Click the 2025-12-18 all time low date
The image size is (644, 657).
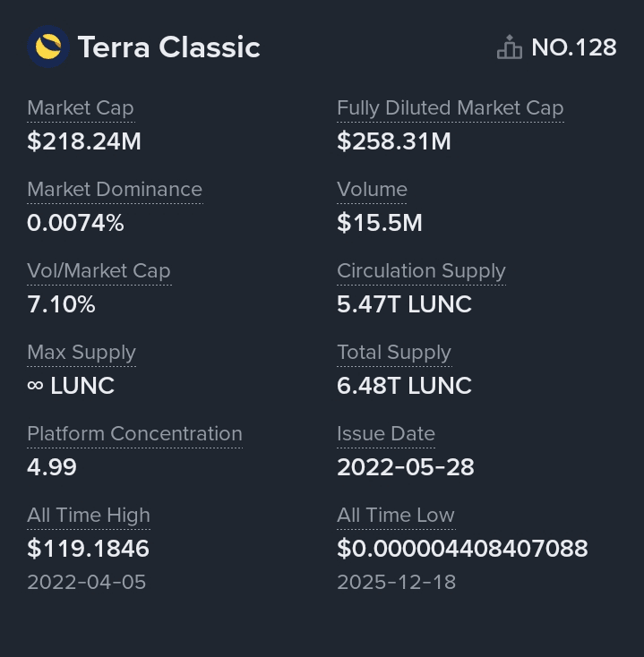[396, 582]
